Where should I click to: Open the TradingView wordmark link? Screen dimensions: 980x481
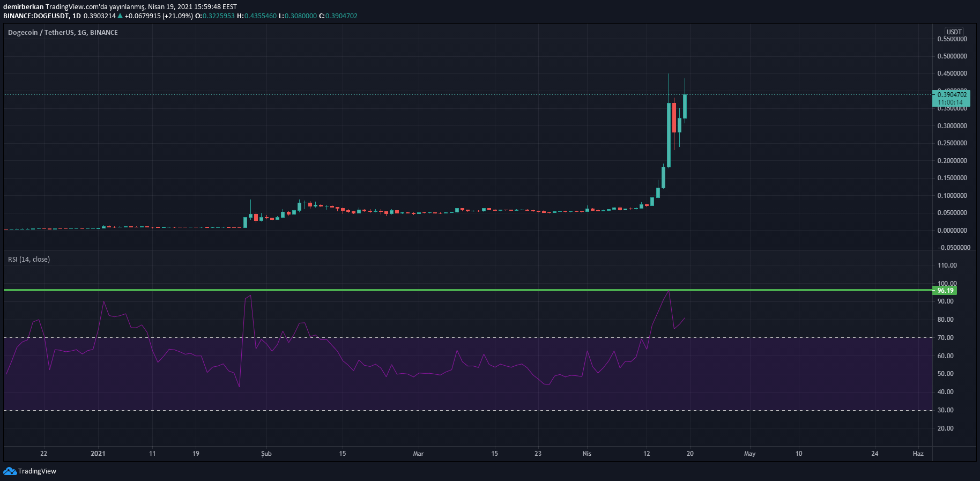point(37,471)
